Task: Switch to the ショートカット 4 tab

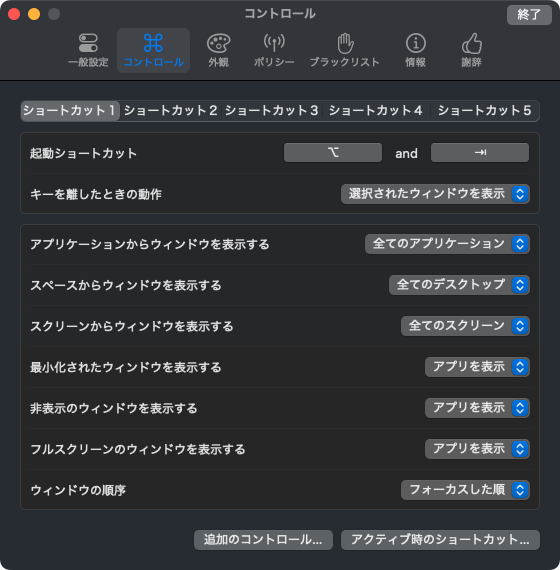Action: click(x=376, y=111)
